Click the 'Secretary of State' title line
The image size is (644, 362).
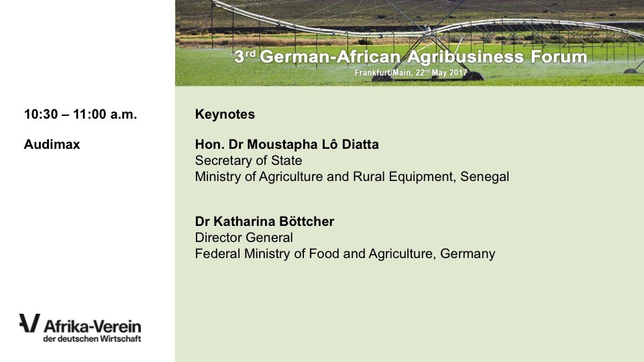pyautogui.click(x=248, y=160)
